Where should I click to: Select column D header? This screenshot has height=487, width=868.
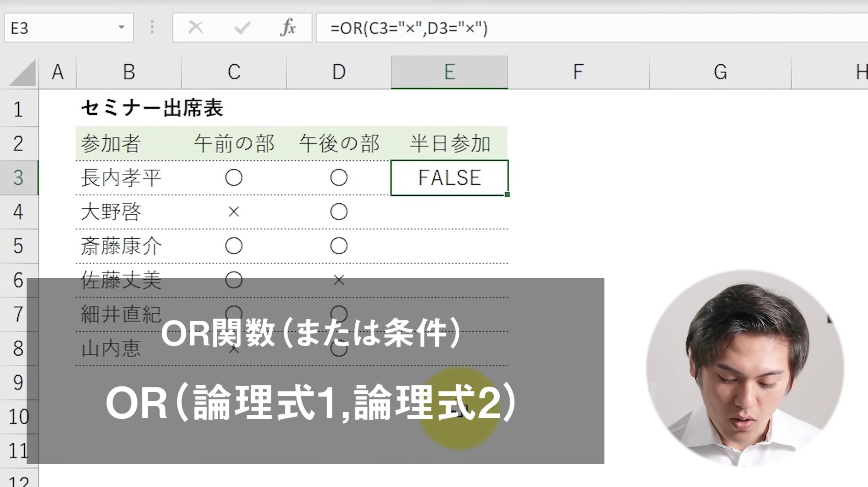click(x=339, y=72)
